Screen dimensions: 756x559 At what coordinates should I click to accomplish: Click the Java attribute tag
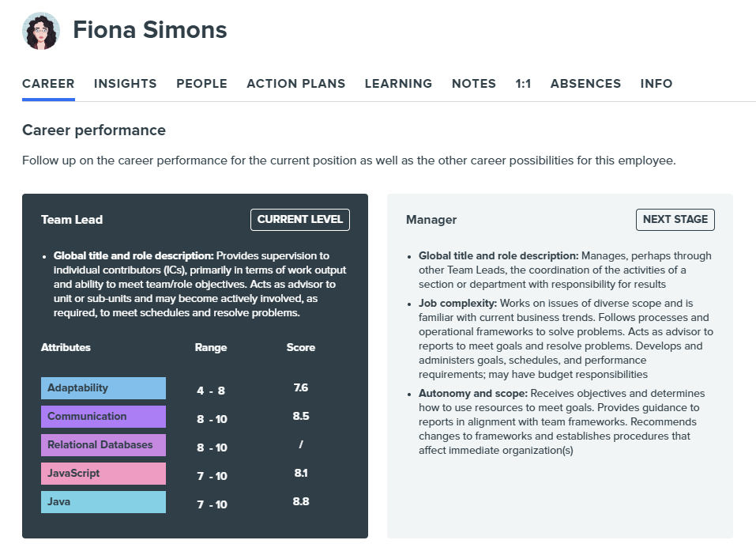click(x=103, y=501)
